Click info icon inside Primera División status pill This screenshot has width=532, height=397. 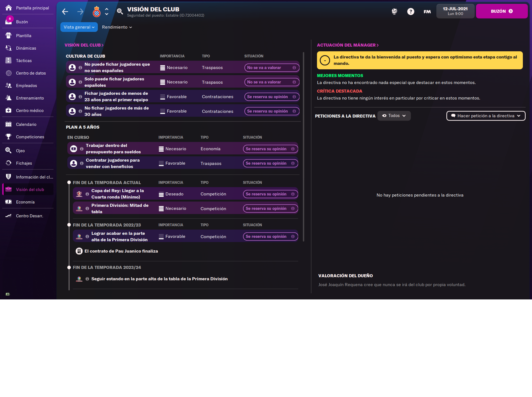coord(293,208)
